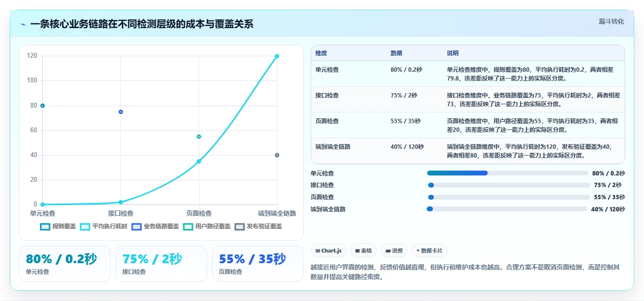Click the line point at 35 for 页面检查
Viewport: 644px width, 301px height.
[x=199, y=161]
